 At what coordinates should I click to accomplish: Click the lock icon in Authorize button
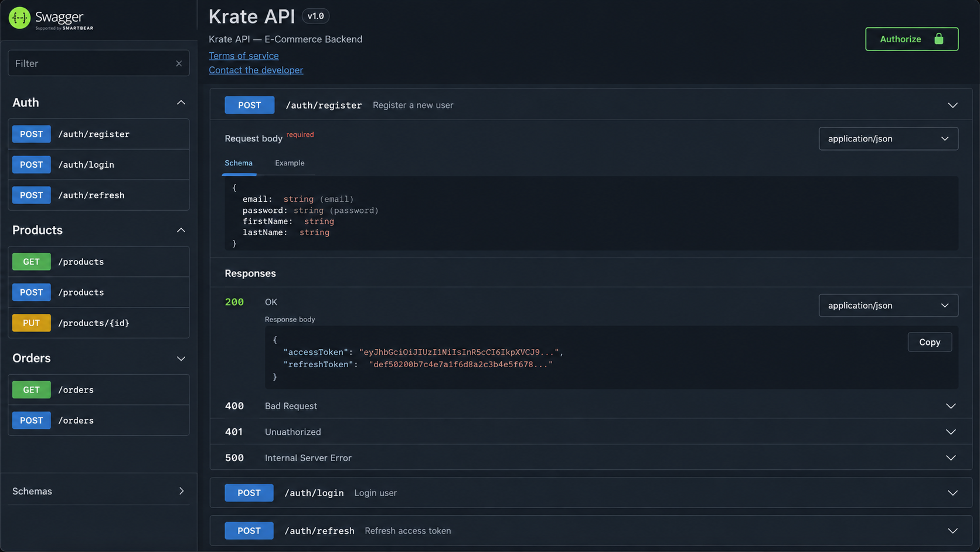[x=938, y=39]
